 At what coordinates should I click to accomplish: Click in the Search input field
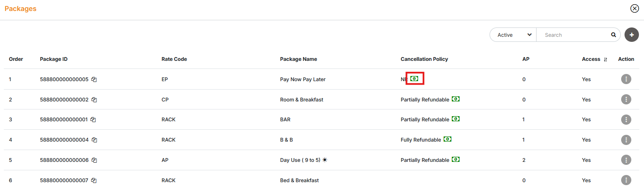[575, 35]
